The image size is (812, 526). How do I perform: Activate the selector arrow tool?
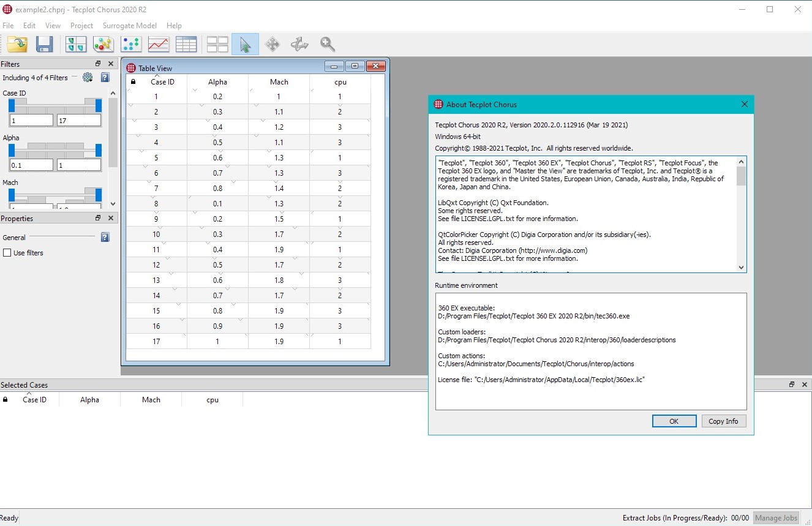tap(245, 44)
